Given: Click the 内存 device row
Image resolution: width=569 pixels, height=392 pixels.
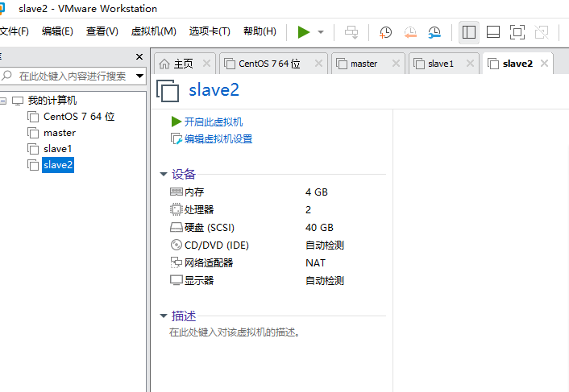Looking at the screenshot, I should coord(256,192).
